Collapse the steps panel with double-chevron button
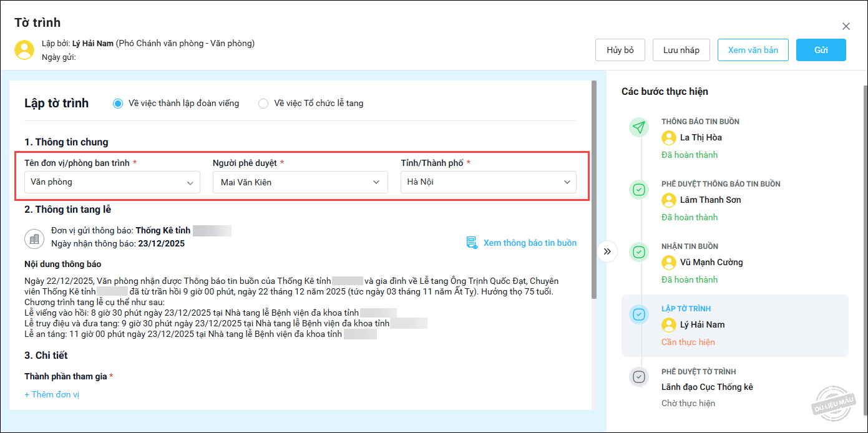 (607, 251)
